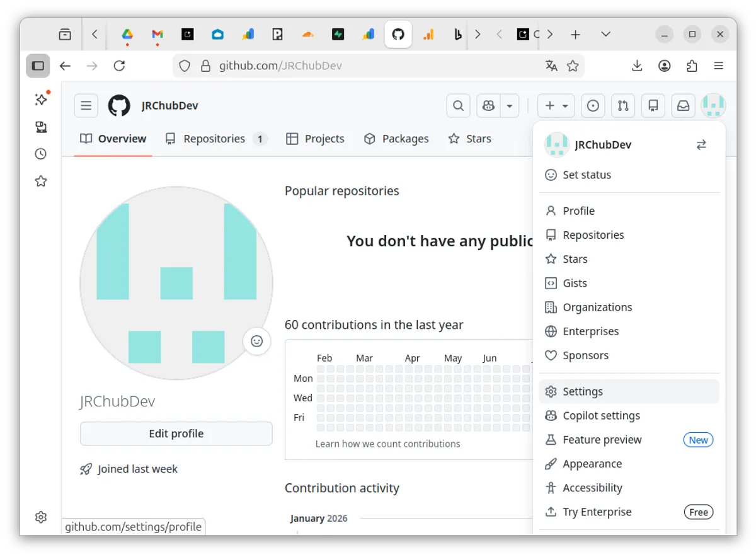Open Enterprises from the user menu
The height and width of the screenshot is (557, 756).
click(629, 331)
